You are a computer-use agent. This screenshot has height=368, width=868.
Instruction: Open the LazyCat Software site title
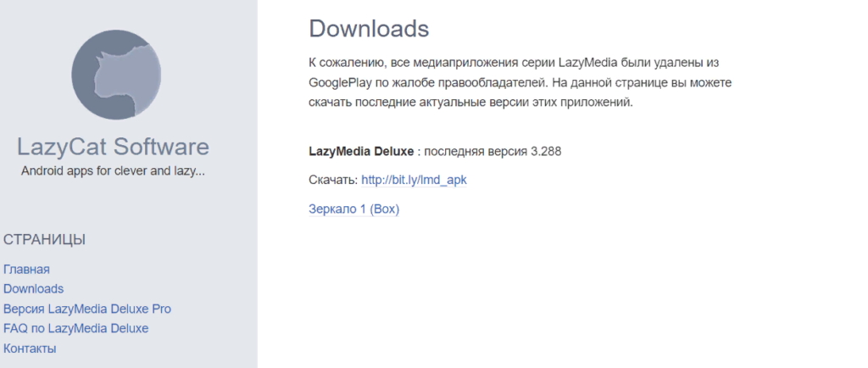tap(113, 148)
